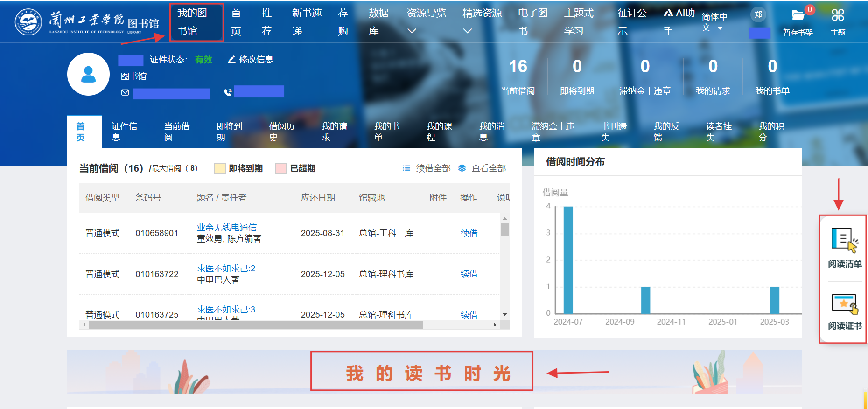Open the book link 业余无线电通信
Viewport: 868px width, 409px height.
tap(226, 227)
